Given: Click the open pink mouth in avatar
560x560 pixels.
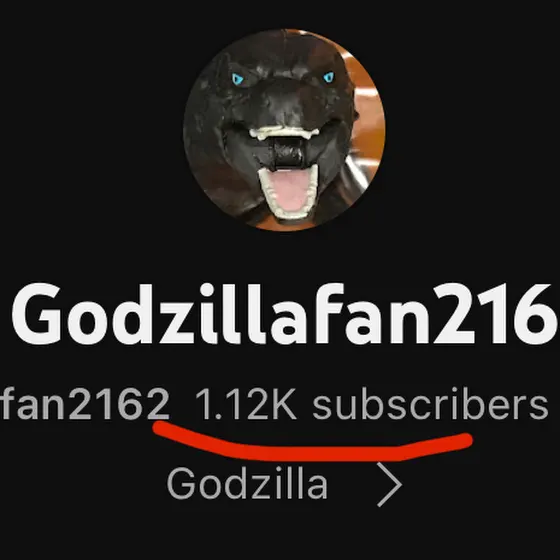Looking at the screenshot, I should (290, 193).
